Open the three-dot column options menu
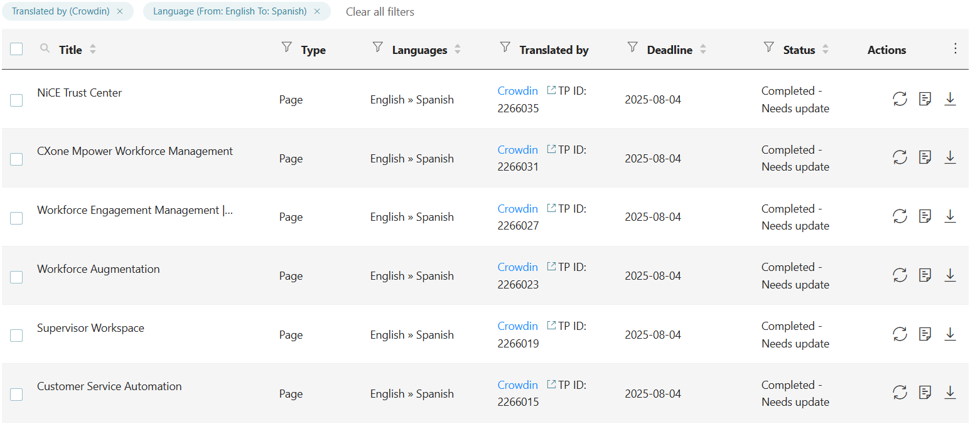 coord(955,49)
